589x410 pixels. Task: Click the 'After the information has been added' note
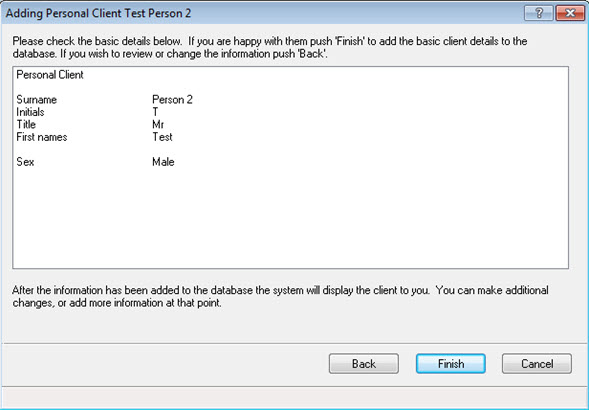point(280,297)
